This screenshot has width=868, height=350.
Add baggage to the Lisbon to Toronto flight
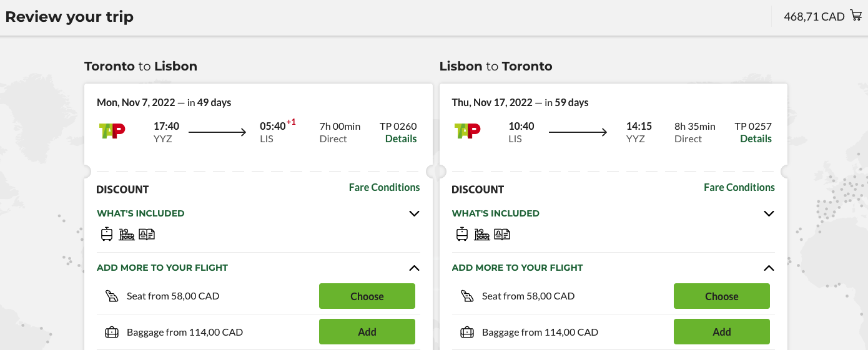721,332
